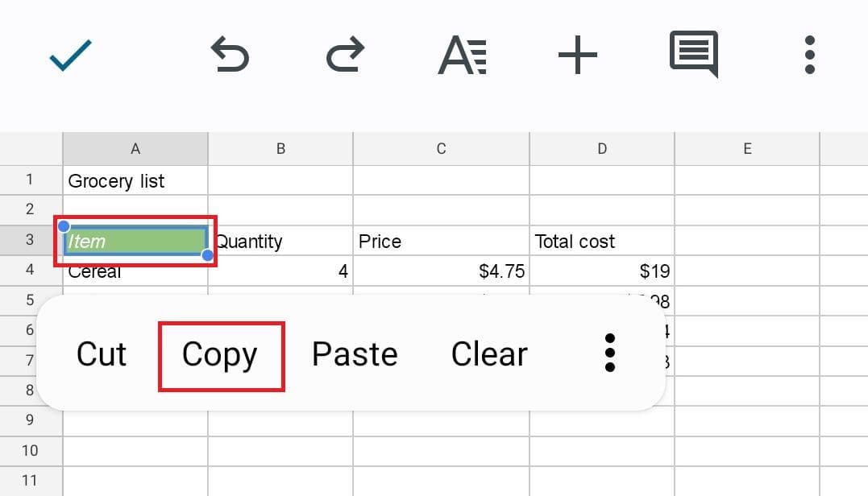Select the $4.75 price cell
Viewport: 868px width, 496px height.
[441, 271]
